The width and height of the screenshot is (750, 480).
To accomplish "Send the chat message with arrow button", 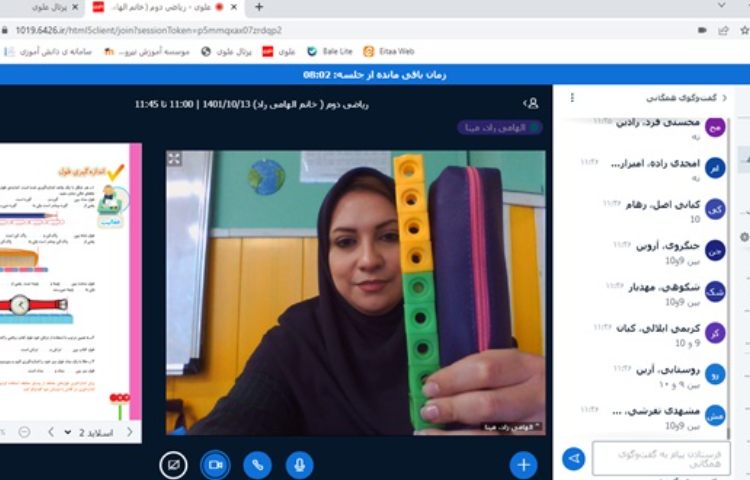I will (x=573, y=459).
